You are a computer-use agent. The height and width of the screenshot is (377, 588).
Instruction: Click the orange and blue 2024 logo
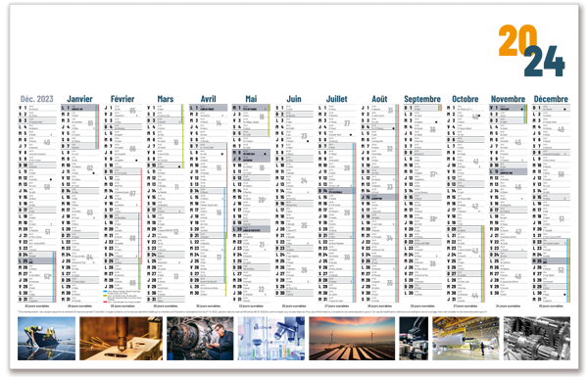(532, 51)
